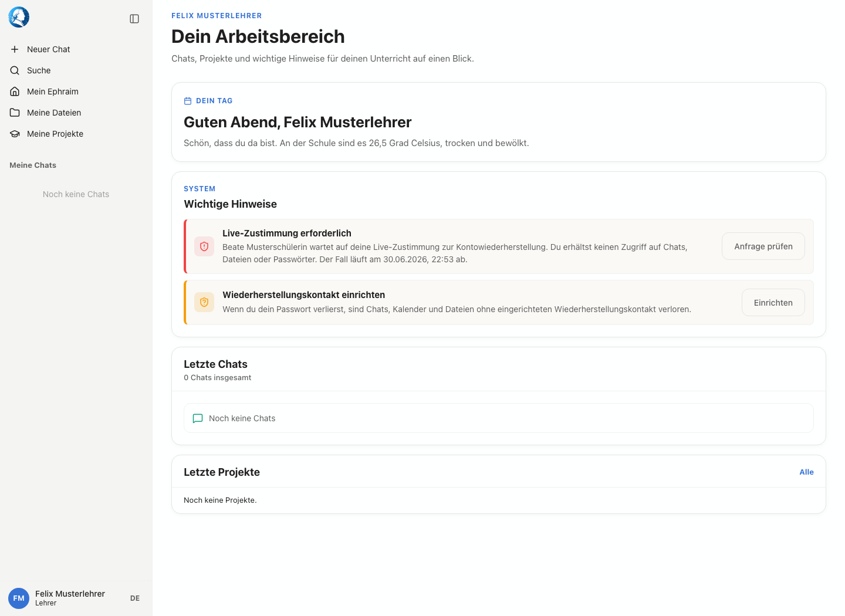Image resolution: width=845 pixels, height=616 pixels.
Task: Click the Meine Chats sidebar label
Action: 33,165
